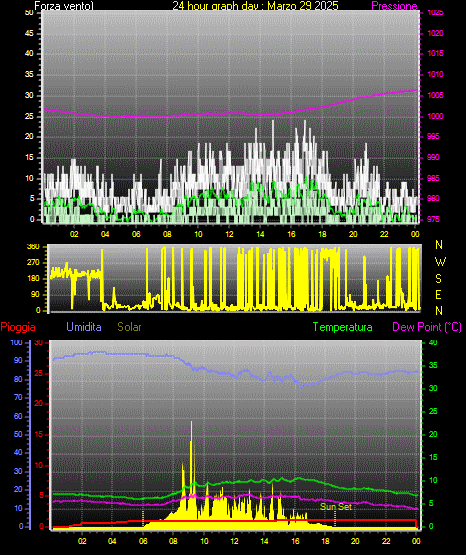This screenshot has width=466, height=555.
Task: Click the '270' wind direction axis value
Action: pyautogui.click(x=33, y=263)
